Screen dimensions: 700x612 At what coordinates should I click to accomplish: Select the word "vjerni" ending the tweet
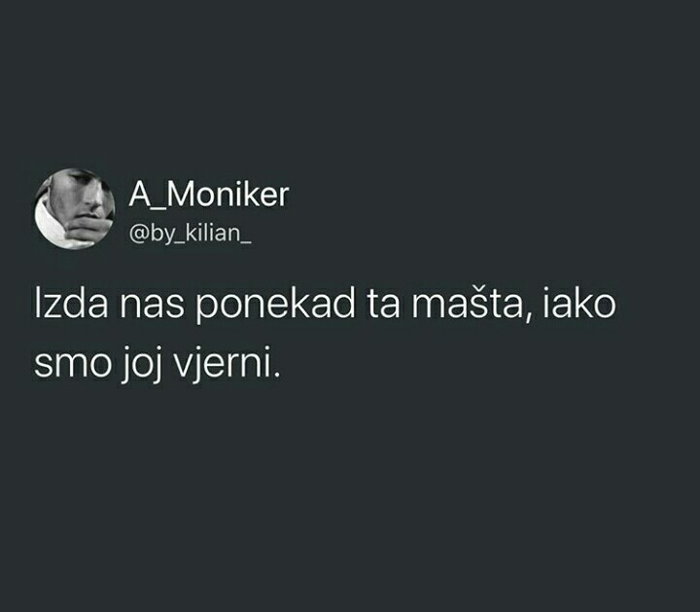tap(222, 364)
